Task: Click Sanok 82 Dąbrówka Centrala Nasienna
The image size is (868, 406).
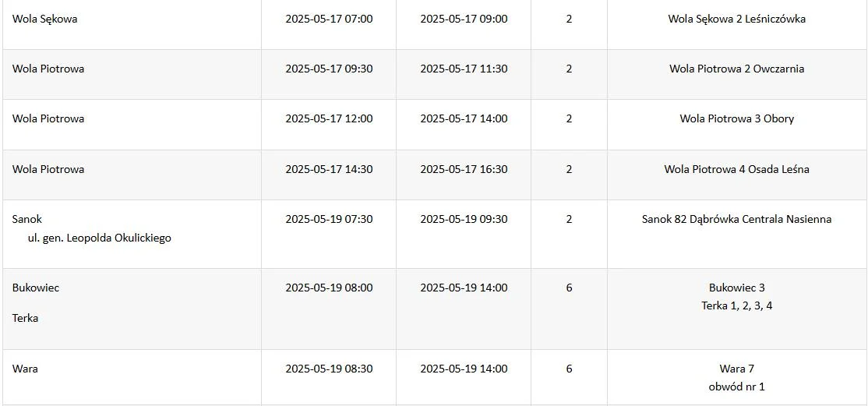Action: point(737,219)
